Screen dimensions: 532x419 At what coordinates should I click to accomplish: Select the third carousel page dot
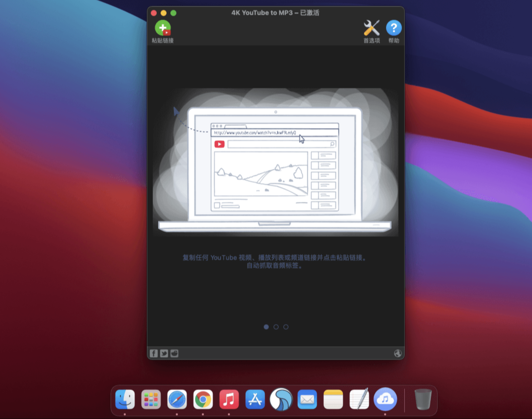coord(286,327)
